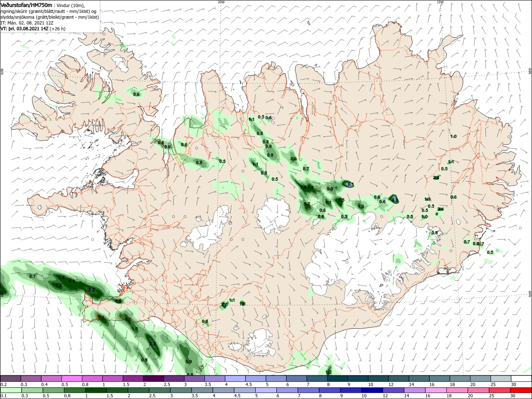Screen dimensions: 532x399
Task: Click the 'Vindur (10m)' text in header
Action: (x=70, y=5)
